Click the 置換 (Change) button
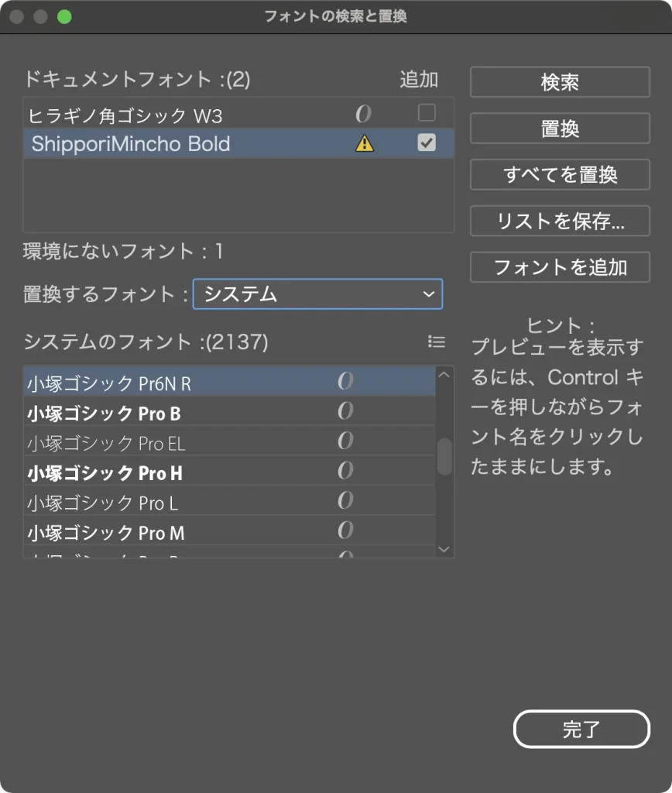 pyautogui.click(x=560, y=129)
